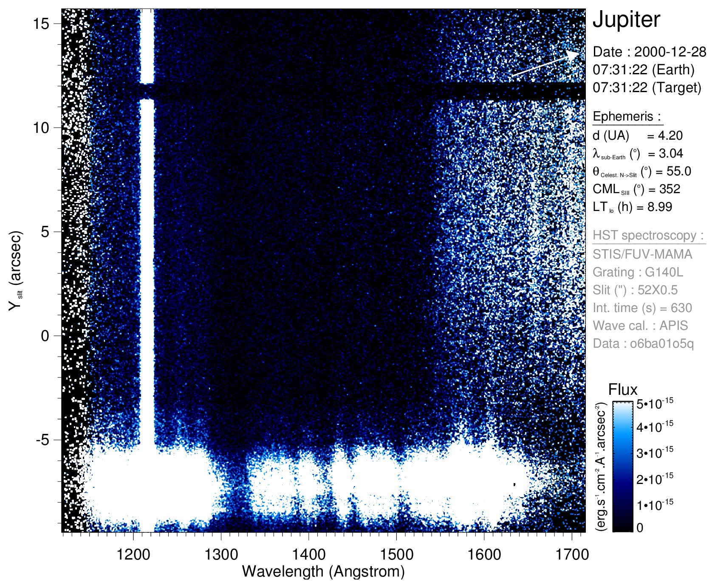The image size is (715, 588).
Task: Click the underlined Ephemeris heading
Action: [627, 116]
